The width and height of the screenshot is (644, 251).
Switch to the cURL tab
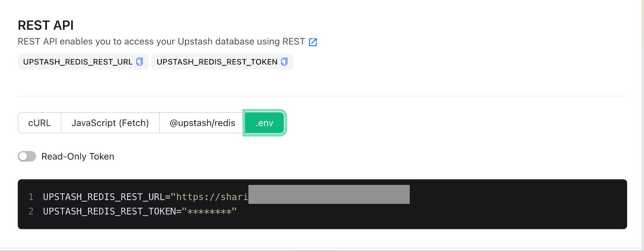coord(39,123)
